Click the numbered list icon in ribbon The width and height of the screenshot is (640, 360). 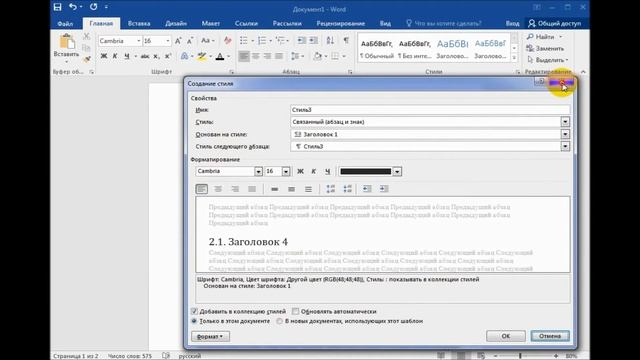click(x=262, y=40)
